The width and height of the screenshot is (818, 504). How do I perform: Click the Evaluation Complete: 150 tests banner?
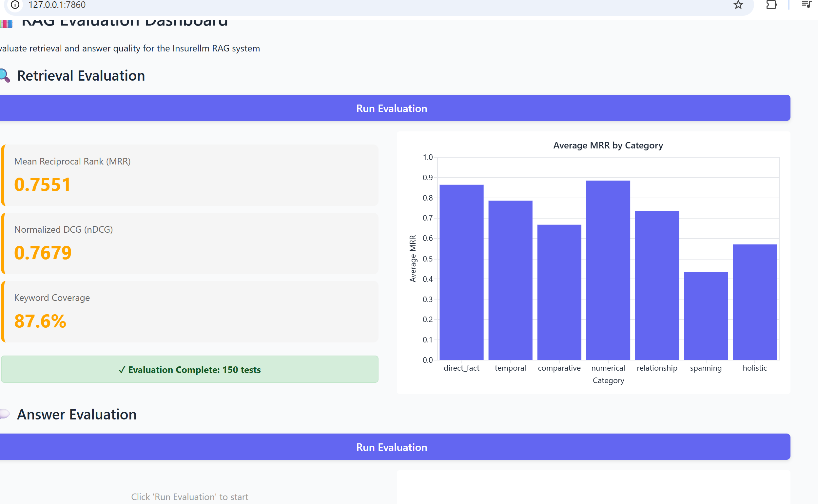pos(190,369)
